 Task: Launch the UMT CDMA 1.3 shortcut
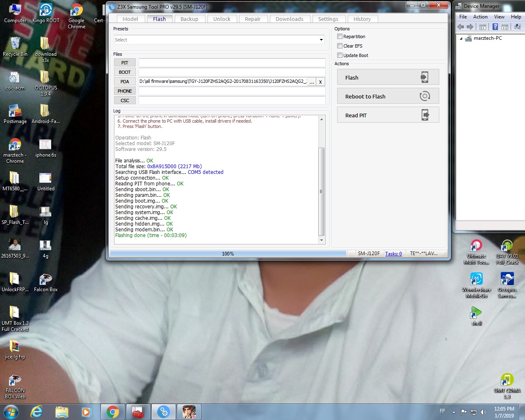(507, 386)
